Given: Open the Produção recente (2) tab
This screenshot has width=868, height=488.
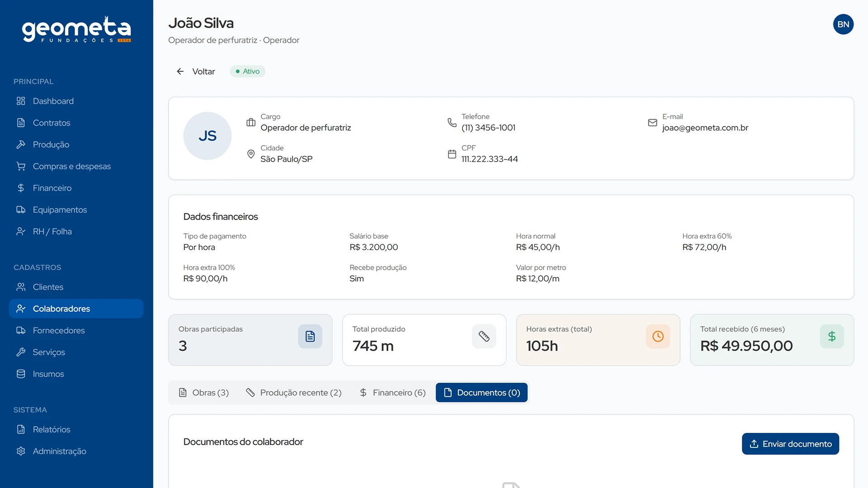Looking at the screenshot, I should coord(293,393).
